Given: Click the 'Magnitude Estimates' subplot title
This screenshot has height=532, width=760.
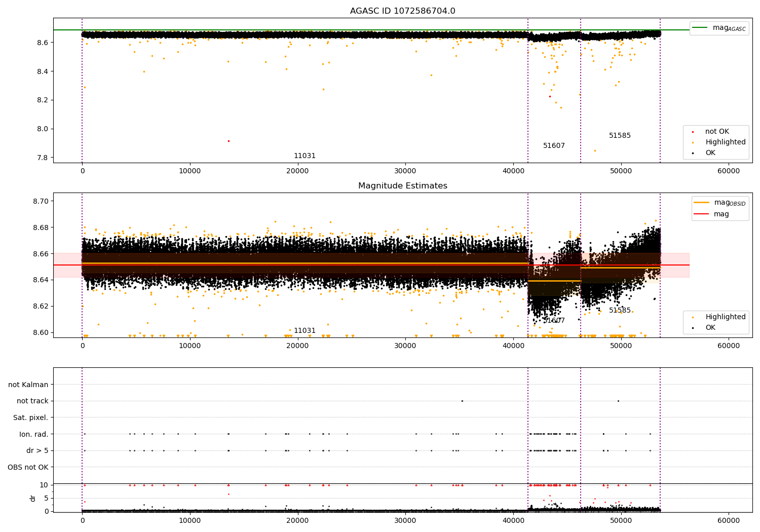Looking at the screenshot, I should tap(402, 186).
